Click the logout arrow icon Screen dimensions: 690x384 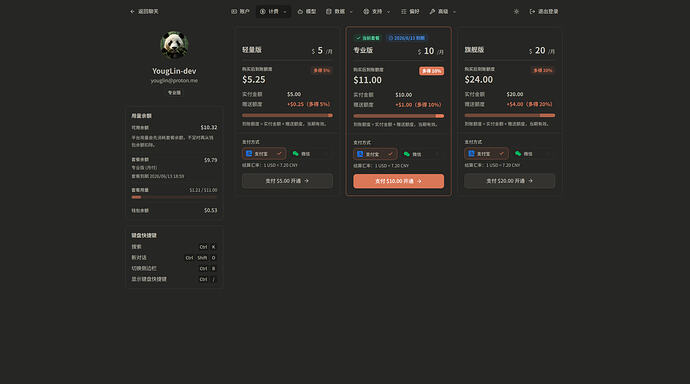click(532, 11)
